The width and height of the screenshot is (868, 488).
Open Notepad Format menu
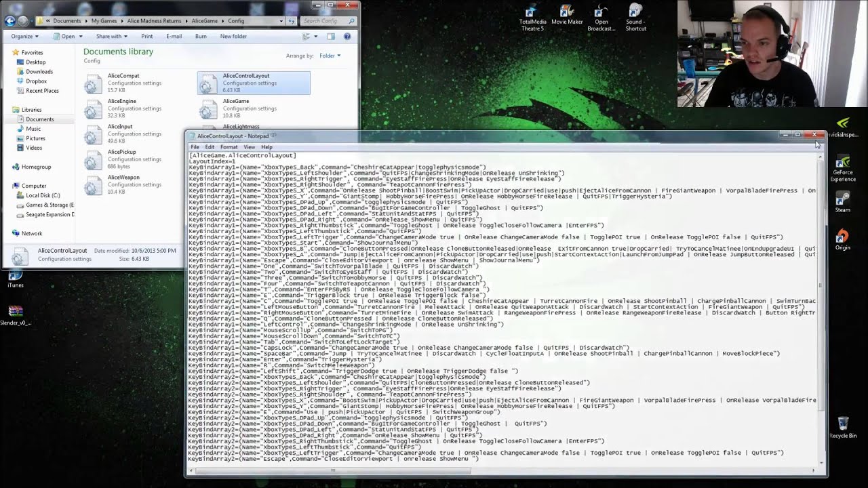point(229,147)
